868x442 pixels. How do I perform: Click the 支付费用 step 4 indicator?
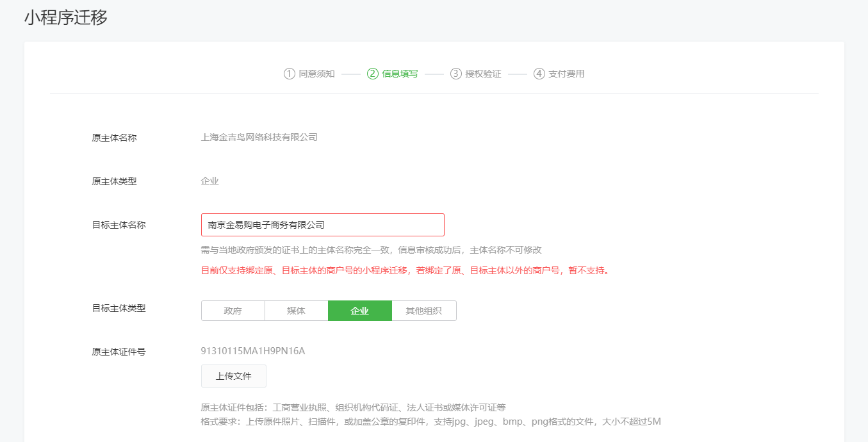point(559,74)
